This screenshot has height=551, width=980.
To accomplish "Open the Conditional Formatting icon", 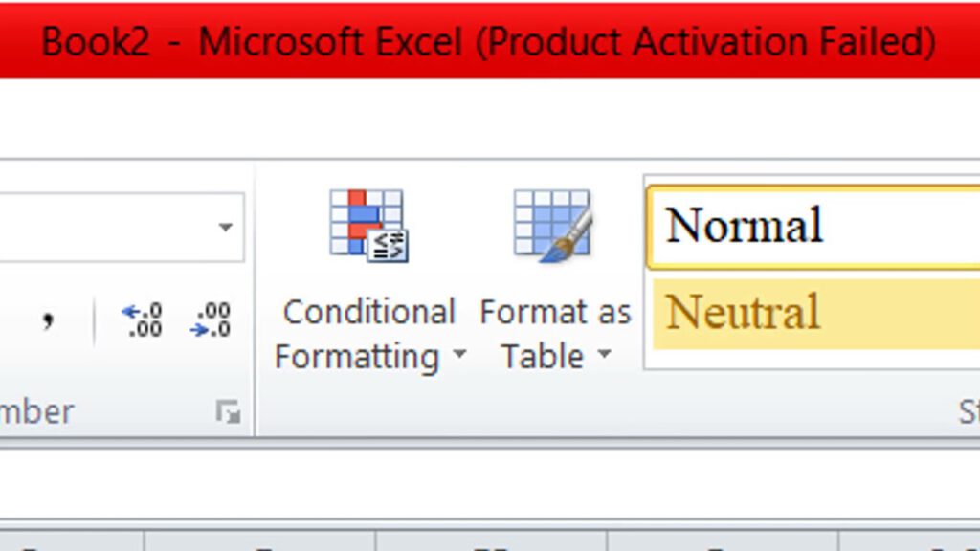I will pos(368,225).
